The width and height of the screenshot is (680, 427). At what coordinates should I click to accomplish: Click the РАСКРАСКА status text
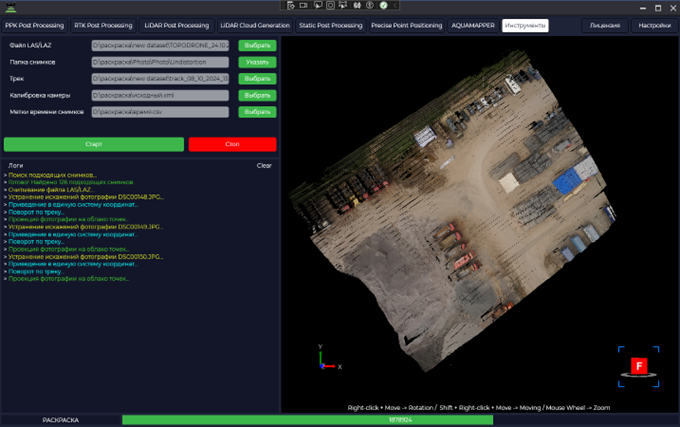point(61,420)
